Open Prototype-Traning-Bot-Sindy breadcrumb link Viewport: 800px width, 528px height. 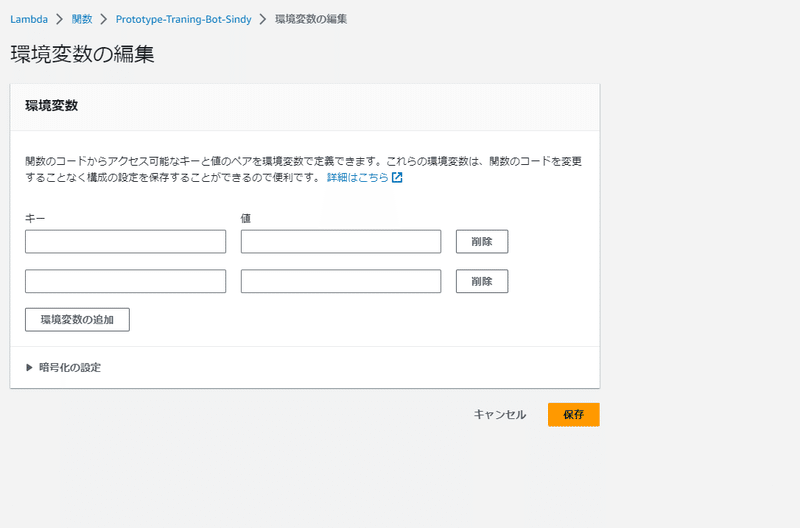point(184,19)
